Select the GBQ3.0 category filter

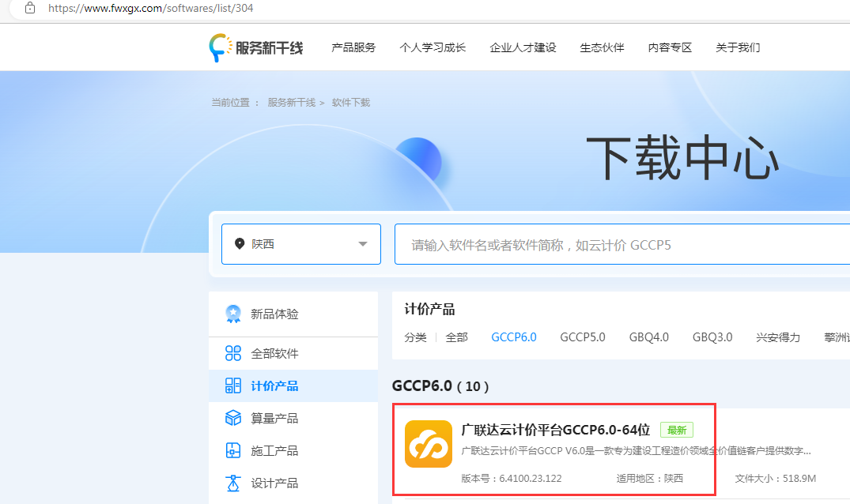(x=712, y=337)
